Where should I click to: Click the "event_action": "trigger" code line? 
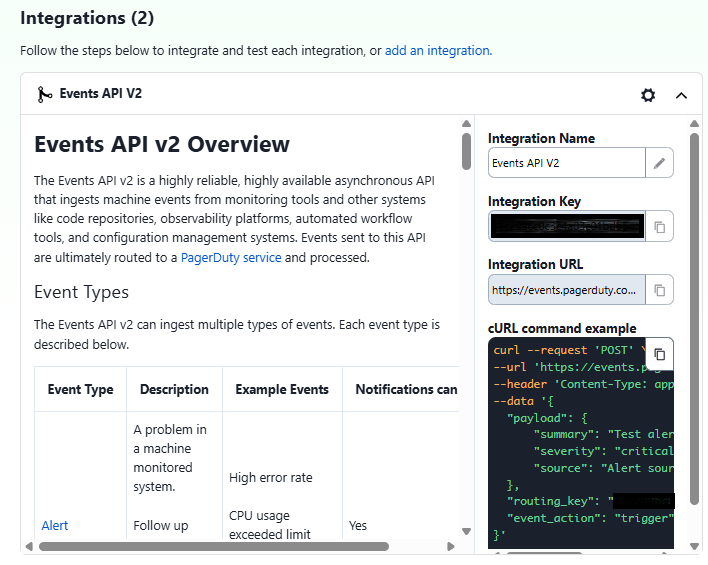(x=590, y=518)
